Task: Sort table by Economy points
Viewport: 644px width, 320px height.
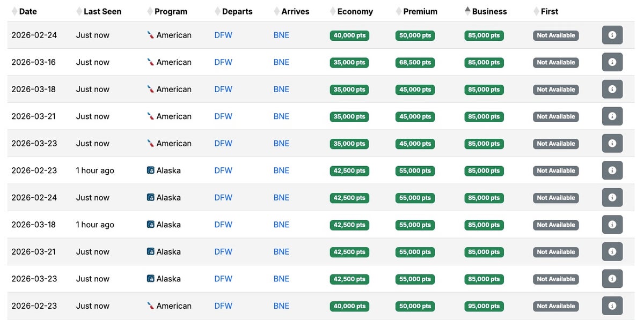Action: (355, 11)
